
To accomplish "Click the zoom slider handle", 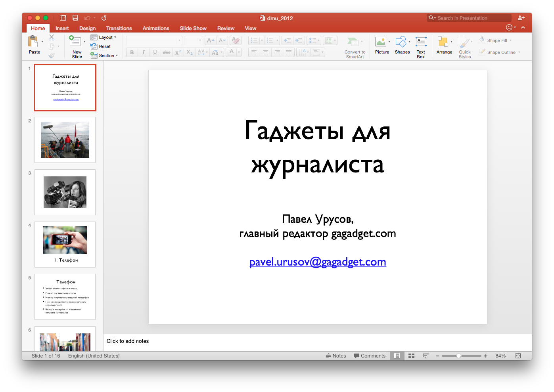I will point(458,356).
